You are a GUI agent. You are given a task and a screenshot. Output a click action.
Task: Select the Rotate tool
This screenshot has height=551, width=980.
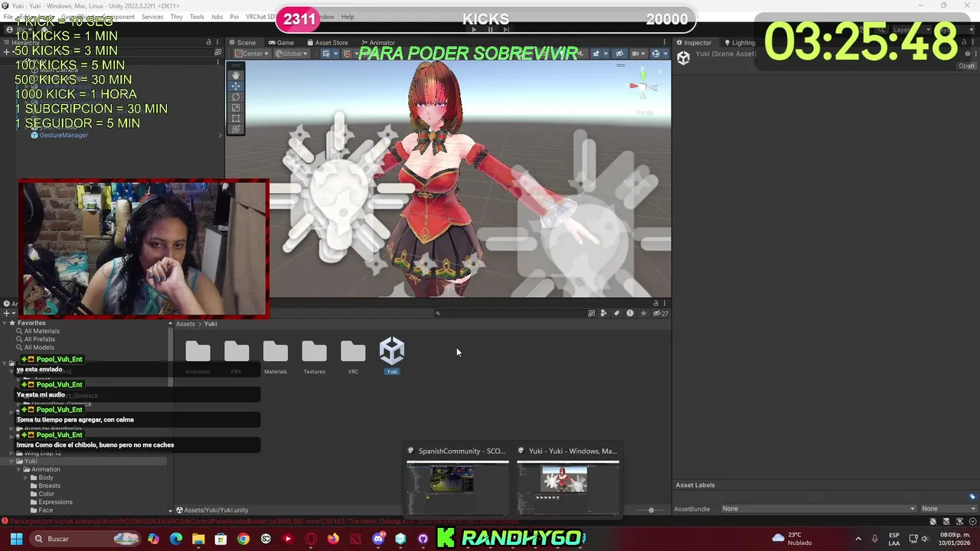click(x=236, y=96)
